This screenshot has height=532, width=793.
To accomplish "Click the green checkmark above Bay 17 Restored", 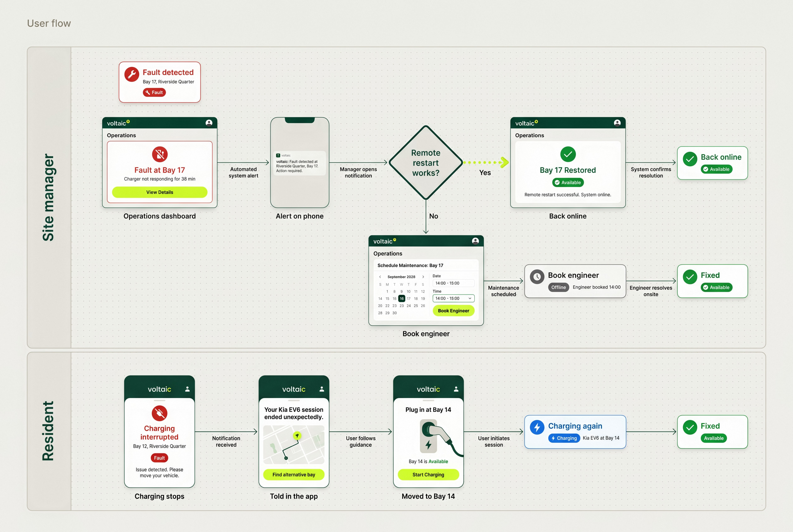I will [568, 154].
